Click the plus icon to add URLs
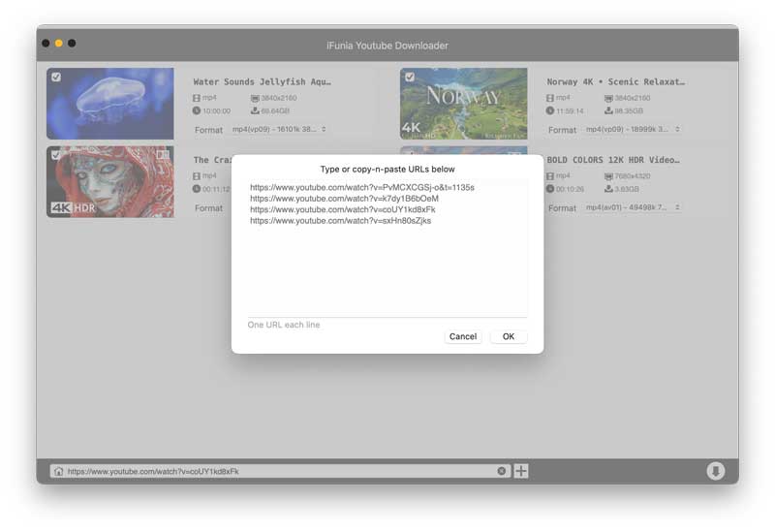Image resolution: width=775 pixels, height=532 pixels. pyautogui.click(x=521, y=471)
